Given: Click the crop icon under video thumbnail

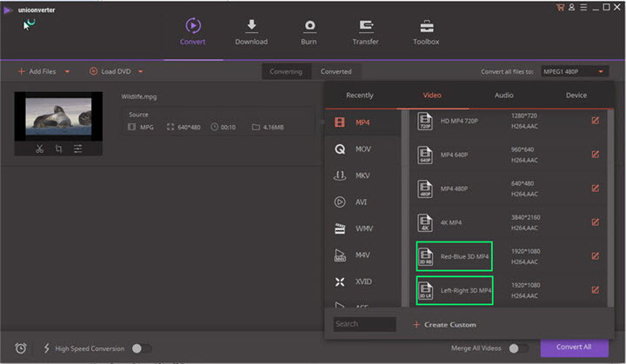Looking at the screenshot, I should [58, 149].
